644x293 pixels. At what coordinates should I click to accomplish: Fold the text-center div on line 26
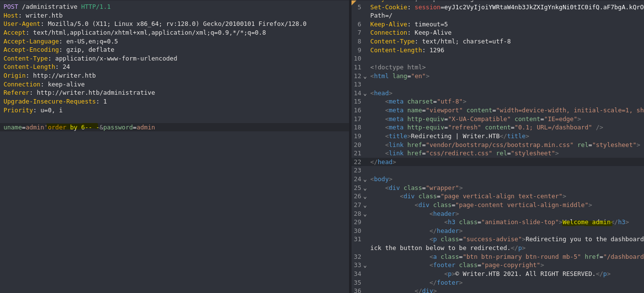[365, 197]
